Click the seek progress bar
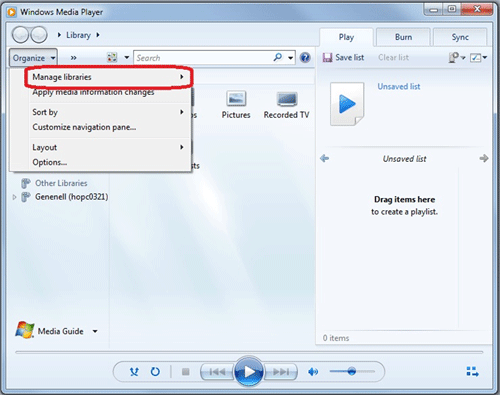 (x=249, y=352)
